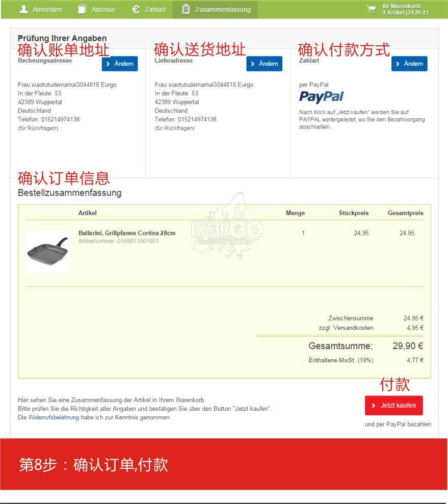Click the Zusammenfassung clipboard icon
The height and width of the screenshot is (504, 448).
coord(186,9)
